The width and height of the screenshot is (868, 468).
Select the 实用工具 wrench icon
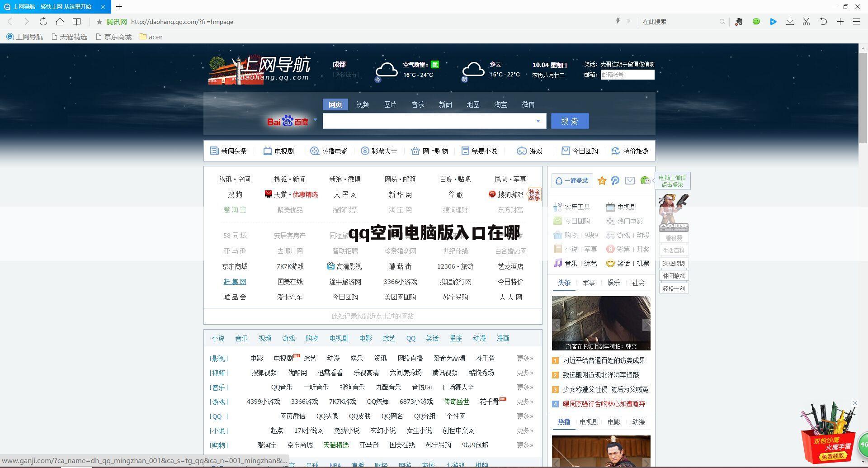[558, 207]
